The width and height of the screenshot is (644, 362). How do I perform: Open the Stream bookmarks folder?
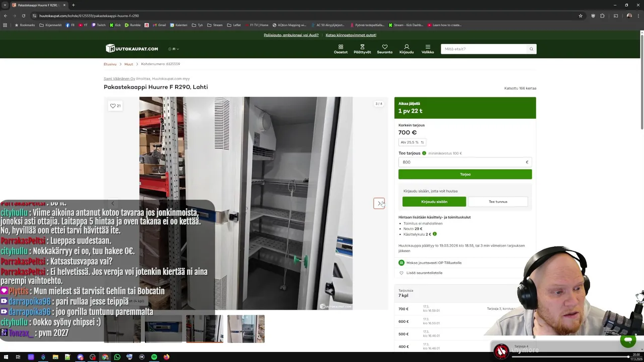(215, 25)
